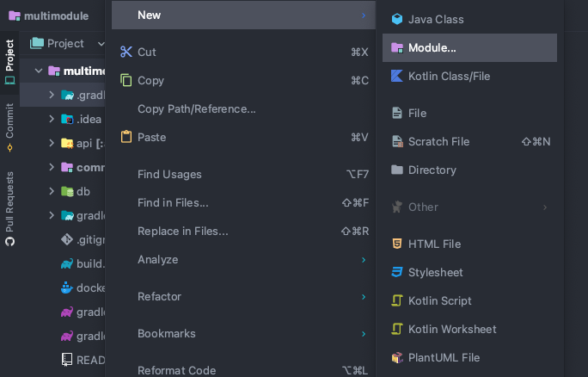Image resolution: width=588 pixels, height=377 pixels.
Task: Click the Directory folder icon
Action: click(397, 170)
